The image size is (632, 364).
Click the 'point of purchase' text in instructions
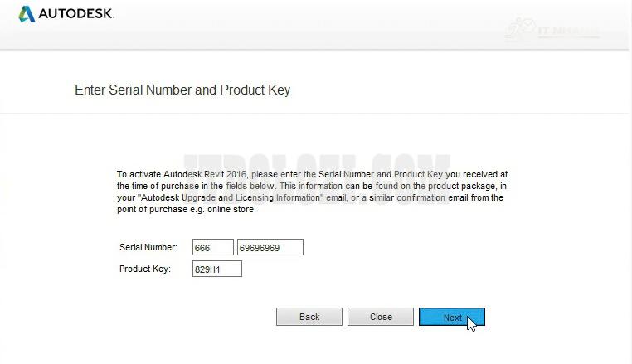coord(150,210)
